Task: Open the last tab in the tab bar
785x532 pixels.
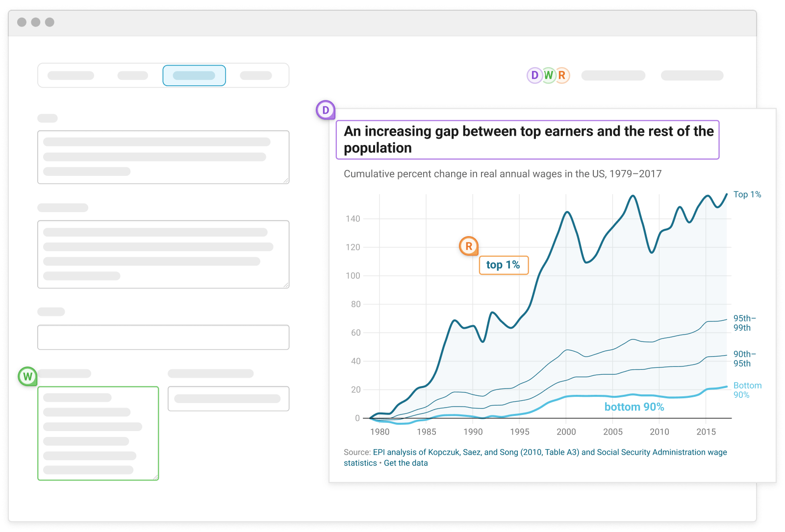Action: 256,75
